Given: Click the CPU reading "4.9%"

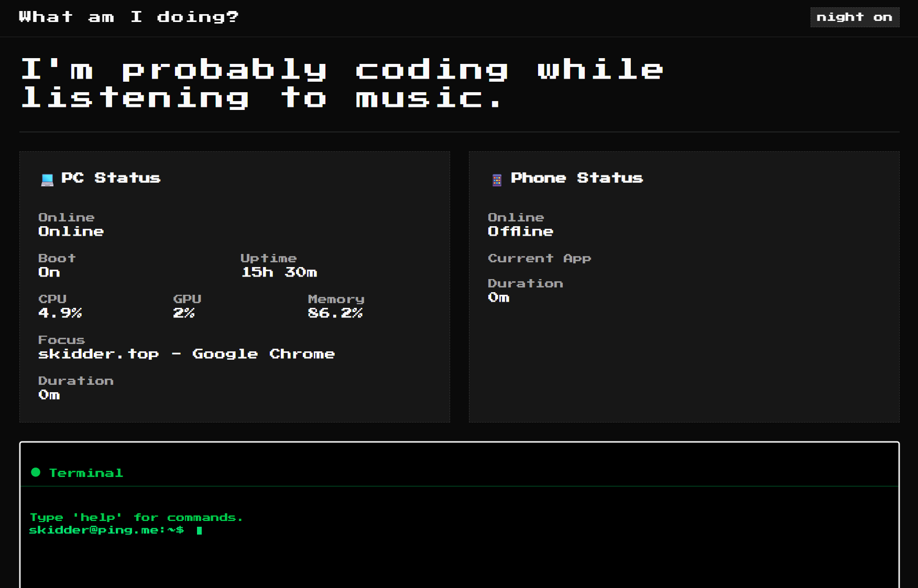Looking at the screenshot, I should pyautogui.click(x=60, y=313).
